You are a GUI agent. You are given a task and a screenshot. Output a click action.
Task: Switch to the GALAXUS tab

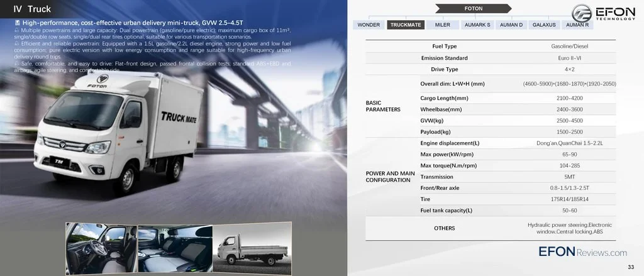[544, 25]
